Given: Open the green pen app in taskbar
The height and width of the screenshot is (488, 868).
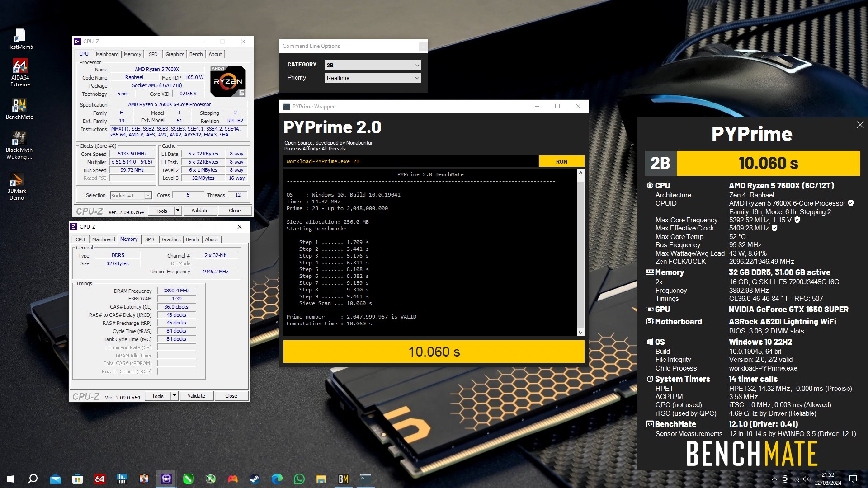Looking at the screenshot, I should tap(189, 479).
